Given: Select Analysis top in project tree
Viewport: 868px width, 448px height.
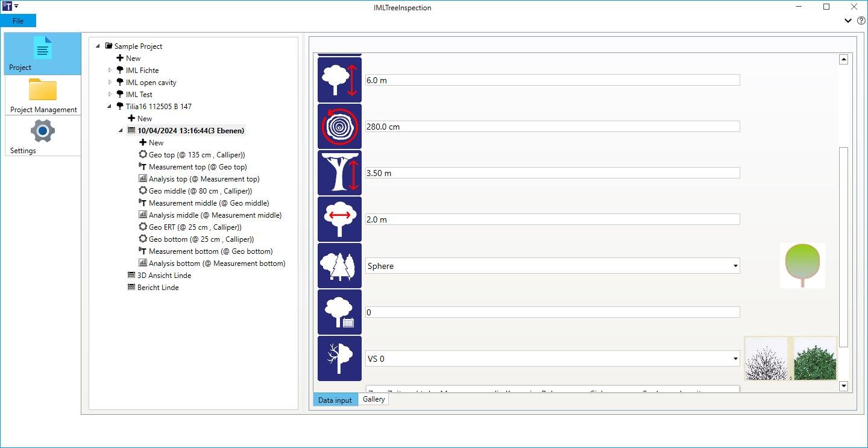Looking at the screenshot, I should click(204, 179).
